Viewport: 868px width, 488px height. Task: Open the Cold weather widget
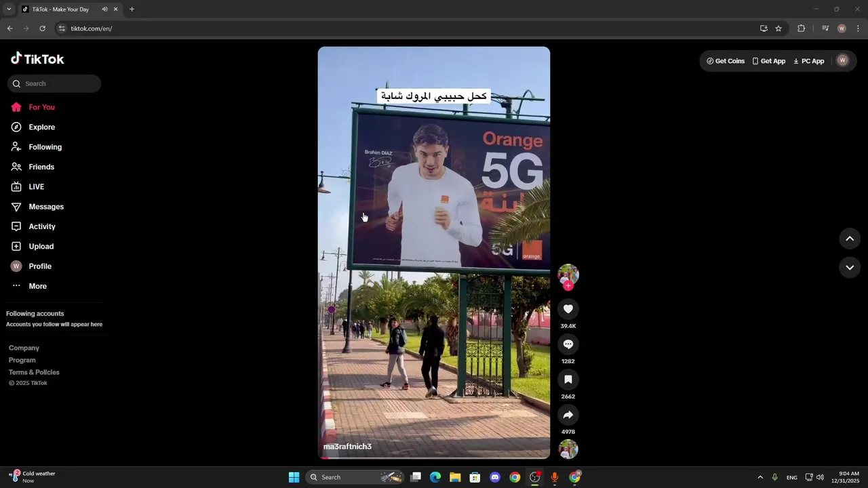click(33, 477)
